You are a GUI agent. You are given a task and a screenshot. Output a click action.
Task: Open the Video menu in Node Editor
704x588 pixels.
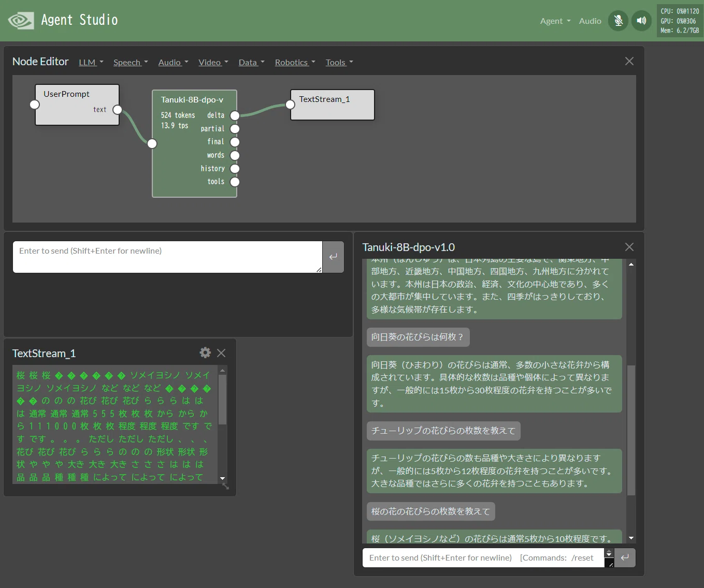pyautogui.click(x=213, y=62)
